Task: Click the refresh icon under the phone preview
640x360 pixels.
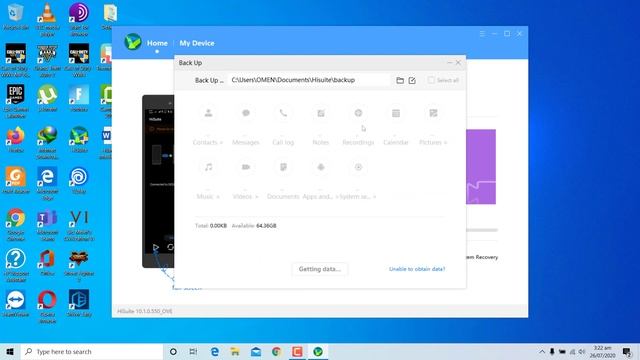Action: point(170,247)
